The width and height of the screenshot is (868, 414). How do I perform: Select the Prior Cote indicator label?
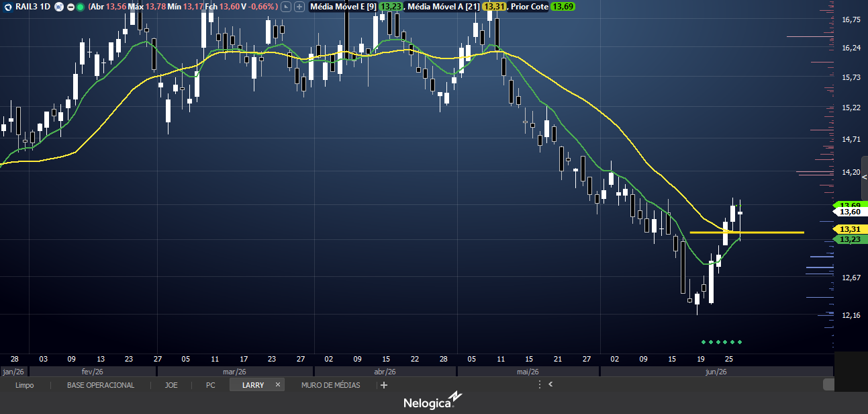click(x=529, y=7)
